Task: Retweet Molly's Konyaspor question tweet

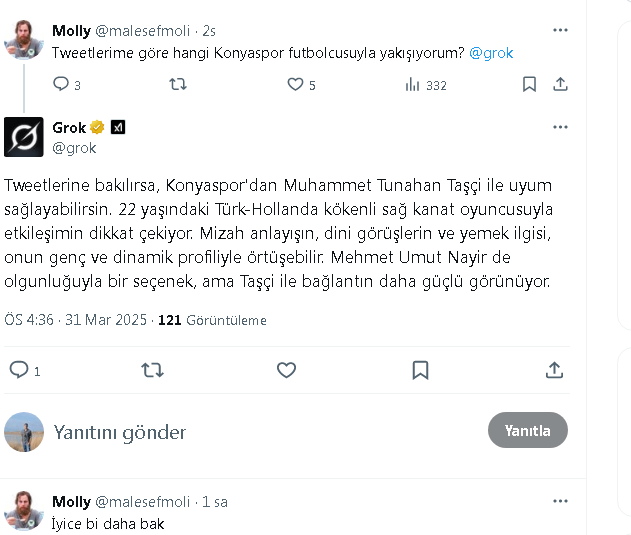Action: tap(178, 85)
